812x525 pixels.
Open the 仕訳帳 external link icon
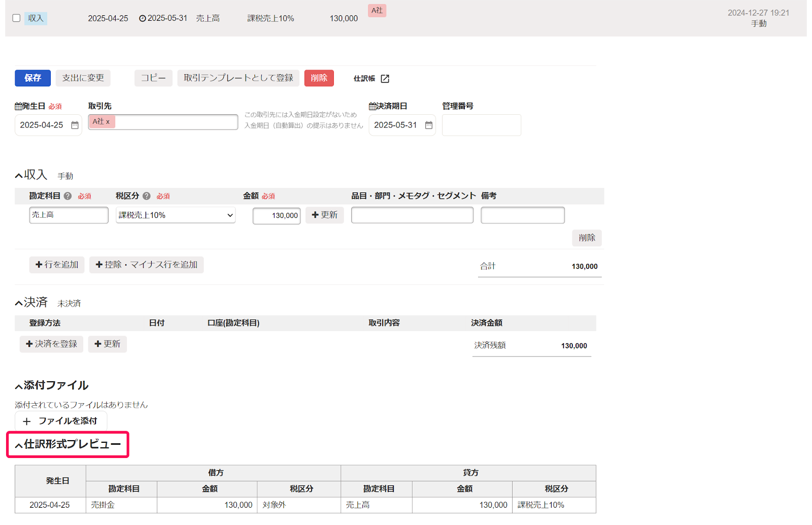coord(385,79)
